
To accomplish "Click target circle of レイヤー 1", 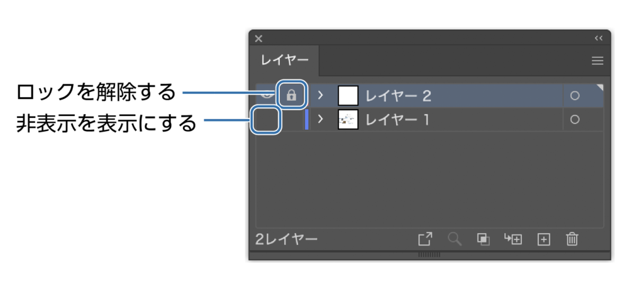I will coord(575,120).
